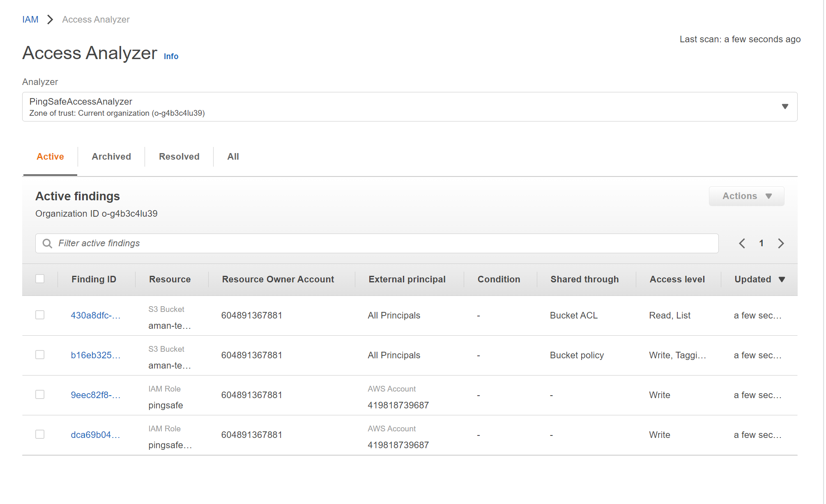The height and width of the screenshot is (504, 826).
Task: Expand the Actions dropdown menu
Action: 746,196
